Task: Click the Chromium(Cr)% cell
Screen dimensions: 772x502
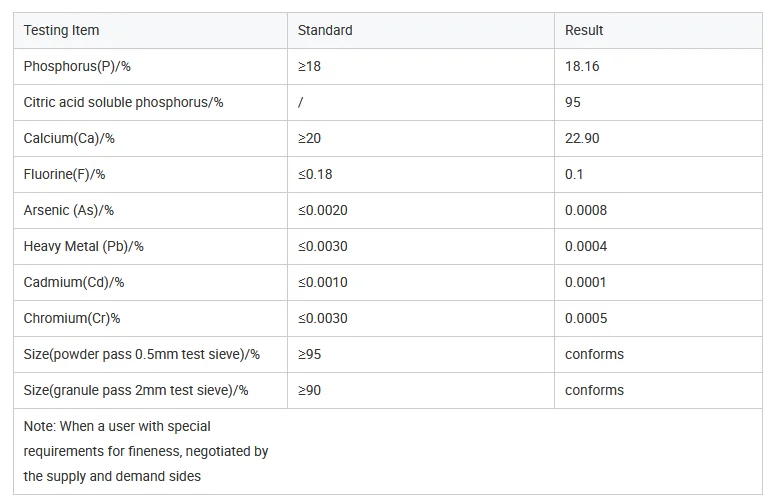Action: (72, 318)
